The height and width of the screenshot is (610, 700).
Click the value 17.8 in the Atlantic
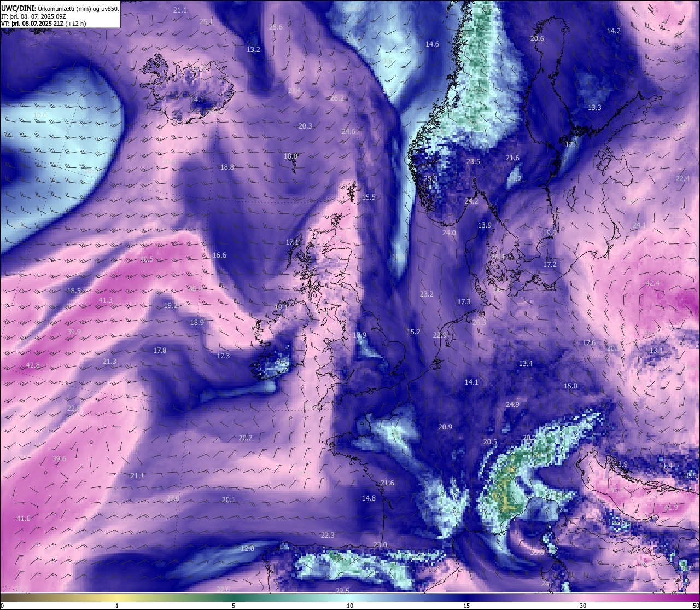(x=160, y=350)
